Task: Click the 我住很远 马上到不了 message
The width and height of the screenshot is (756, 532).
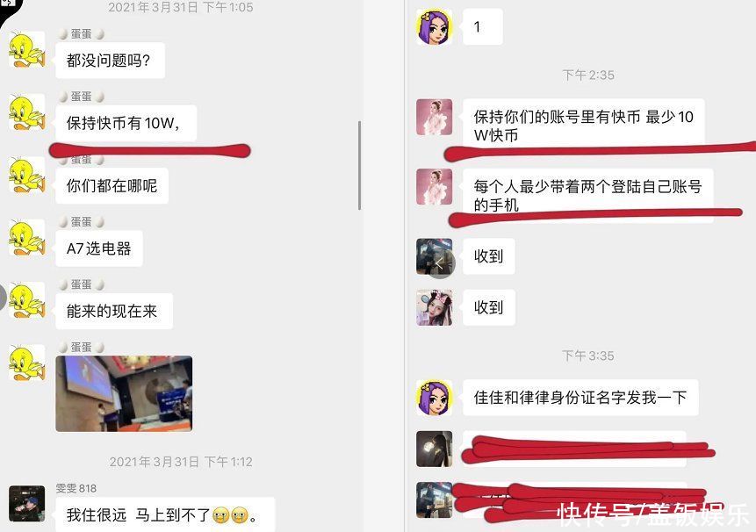Action: pyautogui.click(x=165, y=514)
